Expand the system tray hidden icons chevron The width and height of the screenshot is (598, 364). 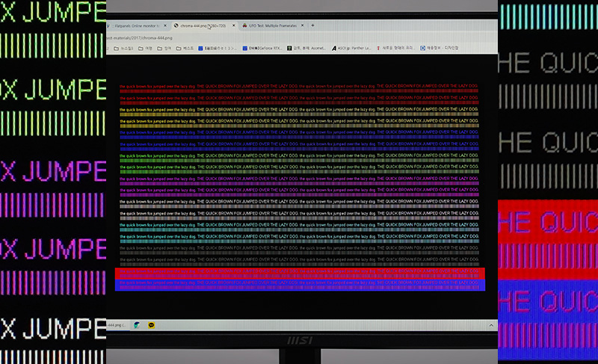coord(491,325)
